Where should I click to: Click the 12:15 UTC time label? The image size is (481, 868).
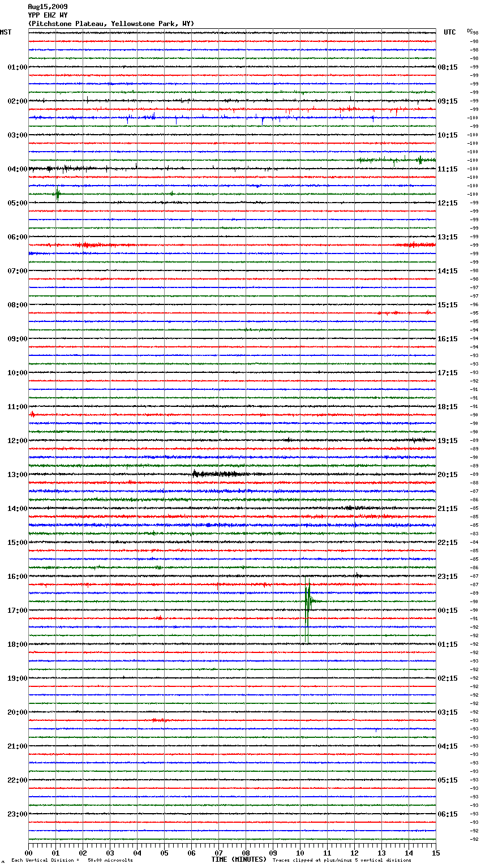pos(448,203)
